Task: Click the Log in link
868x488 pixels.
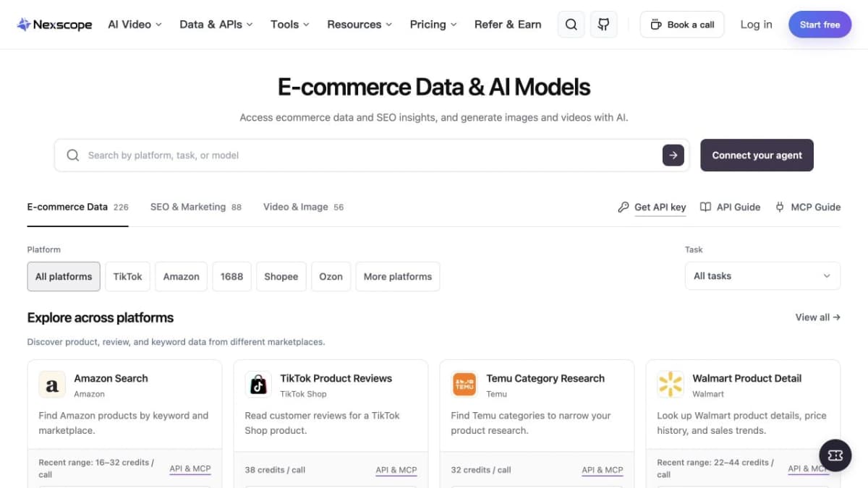Action: click(x=756, y=25)
